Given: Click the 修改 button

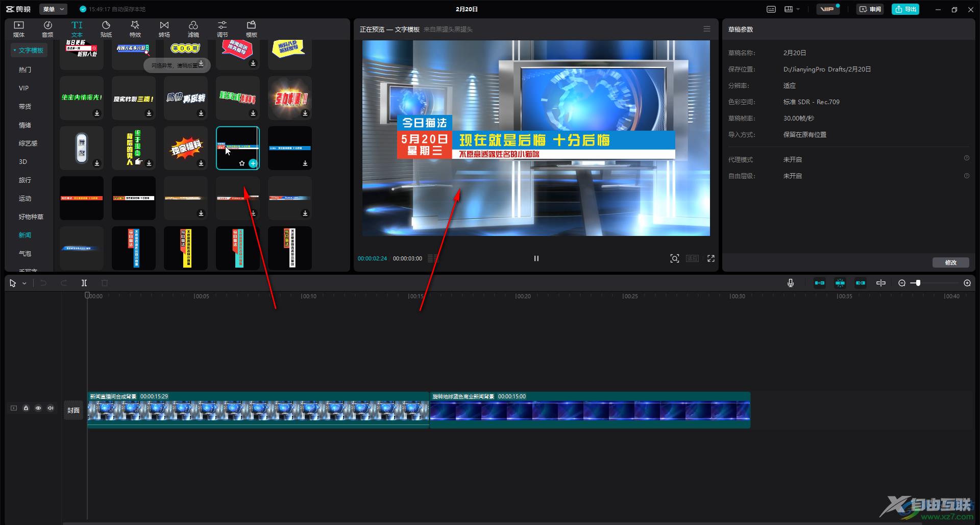Looking at the screenshot, I should (x=951, y=262).
